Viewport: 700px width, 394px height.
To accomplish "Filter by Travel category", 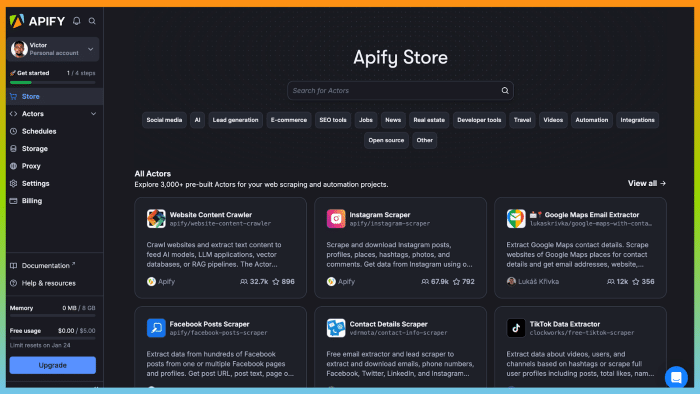I will tap(522, 120).
